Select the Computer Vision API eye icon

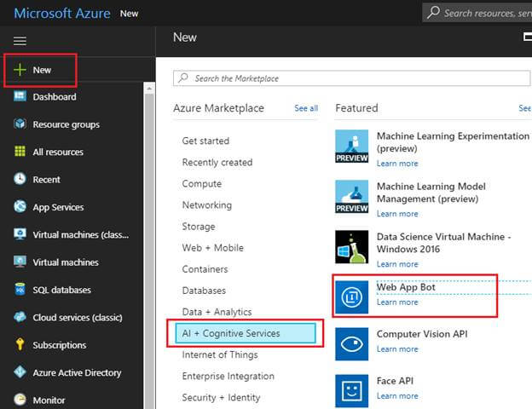coord(351,344)
